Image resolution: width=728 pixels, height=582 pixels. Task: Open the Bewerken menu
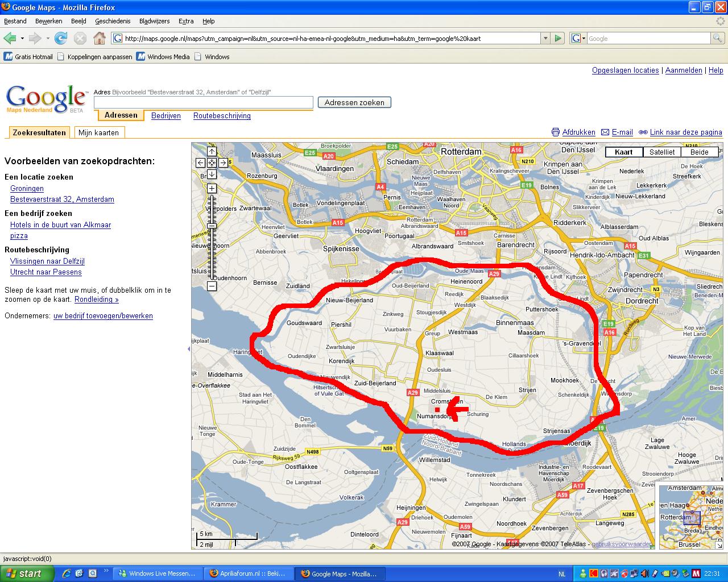49,21
